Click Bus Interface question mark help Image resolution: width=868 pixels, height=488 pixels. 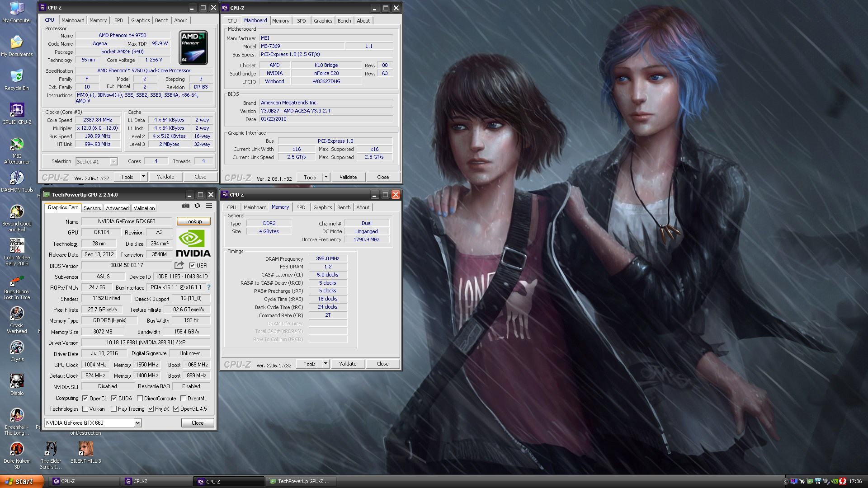point(209,287)
